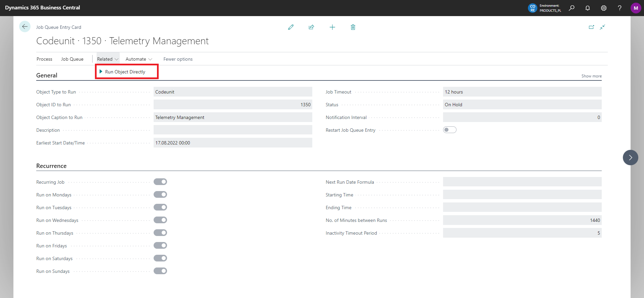The height and width of the screenshot is (298, 644).
Task: Toggle Run on Mondays
Action: click(160, 194)
